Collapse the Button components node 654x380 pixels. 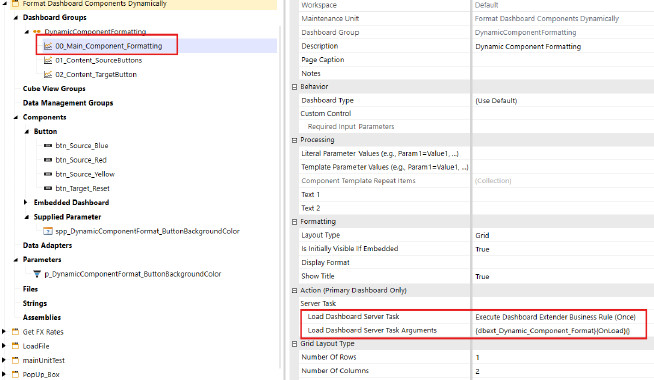[27, 131]
